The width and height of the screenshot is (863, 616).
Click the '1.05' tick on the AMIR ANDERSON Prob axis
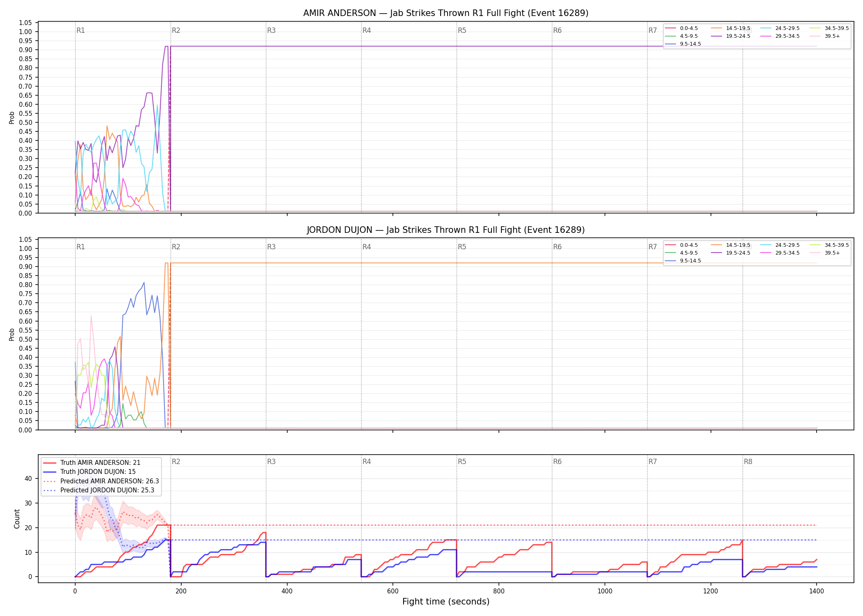coord(25,23)
